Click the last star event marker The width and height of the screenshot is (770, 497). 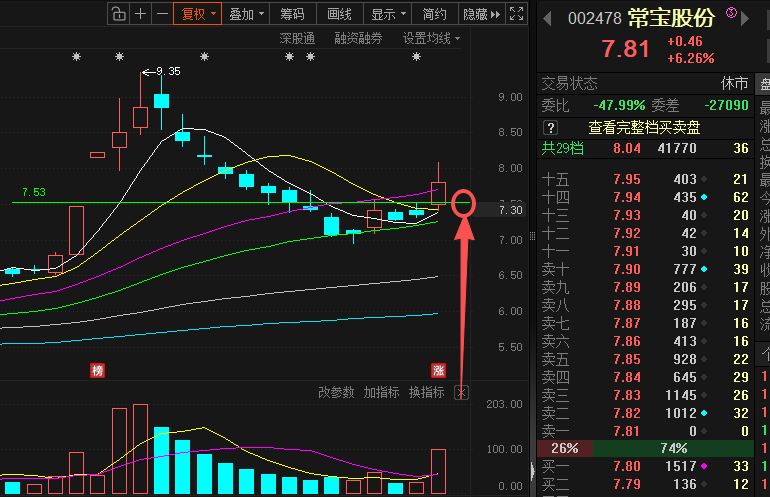(x=416, y=57)
